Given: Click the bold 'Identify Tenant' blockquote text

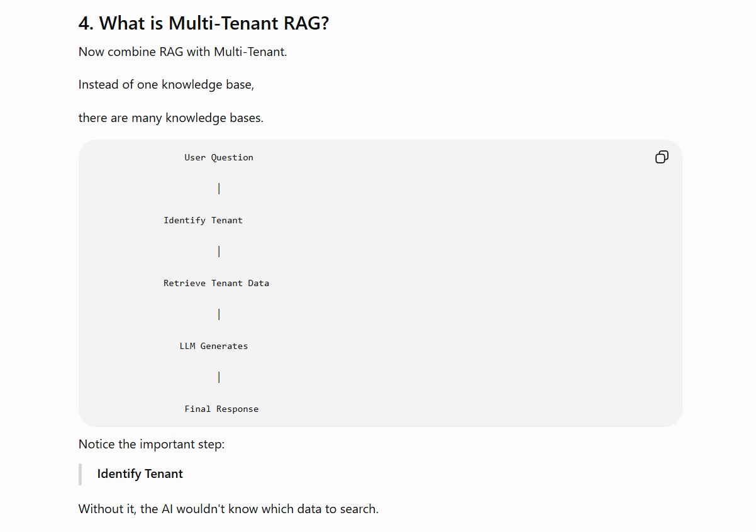Looking at the screenshot, I should click(x=140, y=474).
